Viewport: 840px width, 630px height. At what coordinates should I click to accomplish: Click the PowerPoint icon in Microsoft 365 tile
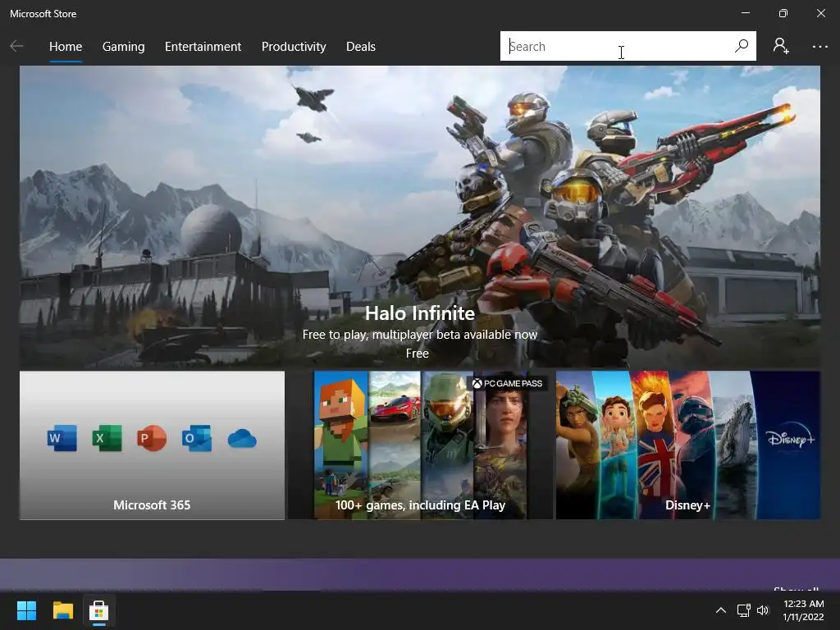[x=152, y=438]
